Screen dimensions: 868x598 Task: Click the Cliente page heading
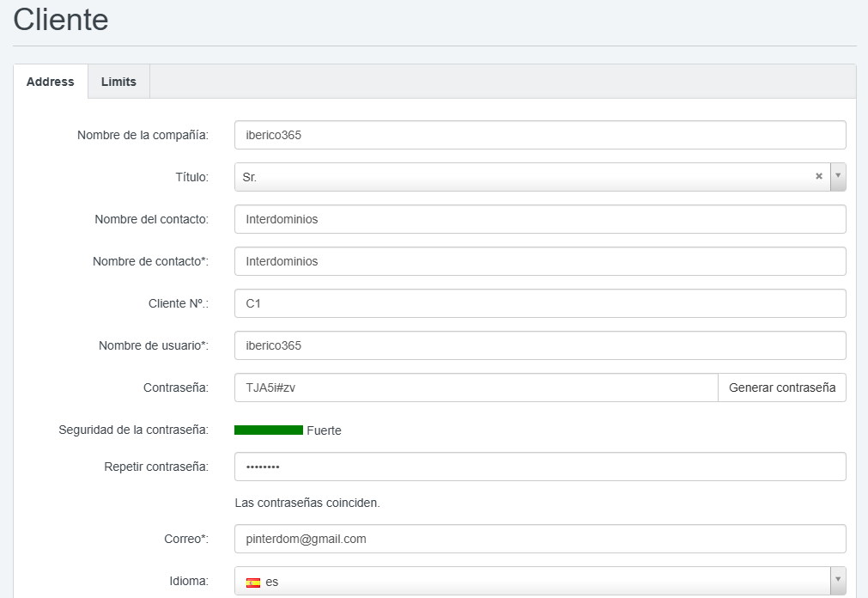click(x=61, y=20)
